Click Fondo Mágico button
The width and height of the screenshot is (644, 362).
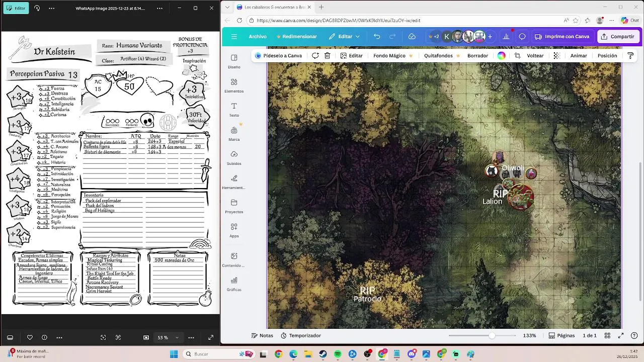[x=393, y=56]
